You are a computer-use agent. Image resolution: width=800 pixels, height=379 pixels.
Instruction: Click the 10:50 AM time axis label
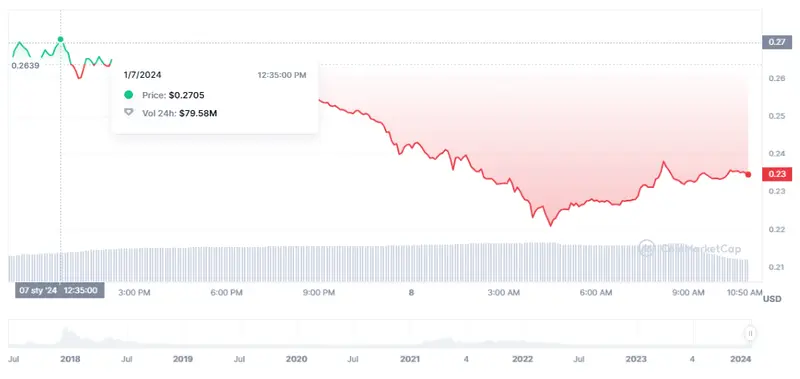coord(745,292)
